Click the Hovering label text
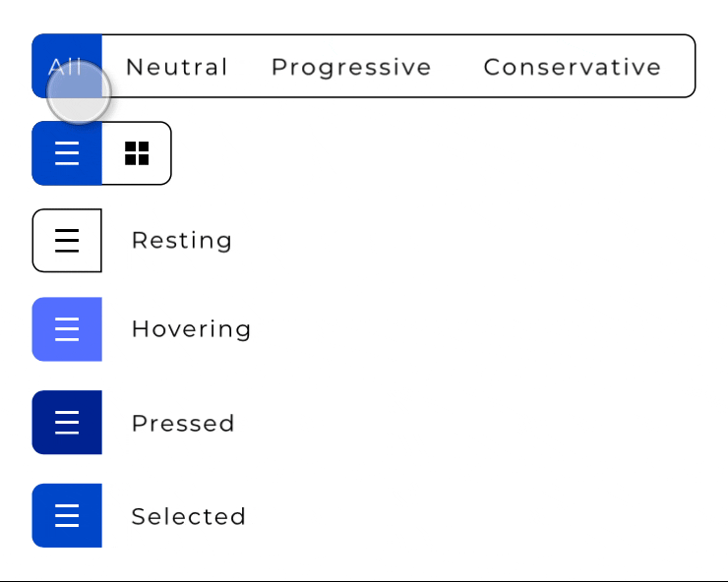 (x=191, y=329)
